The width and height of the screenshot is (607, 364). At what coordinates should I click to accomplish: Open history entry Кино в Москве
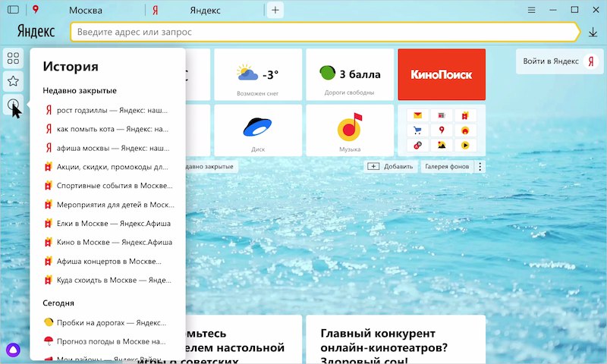click(109, 243)
